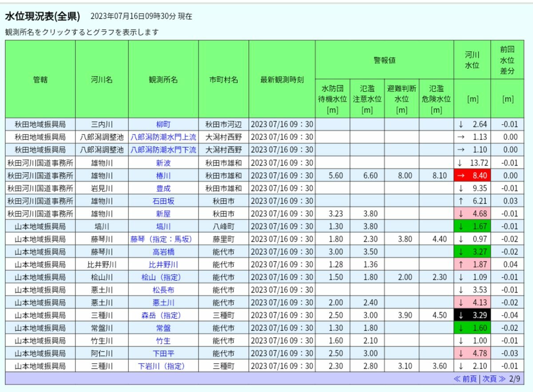
Task: Open the 椿川 station graph link
Action: (163, 176)
